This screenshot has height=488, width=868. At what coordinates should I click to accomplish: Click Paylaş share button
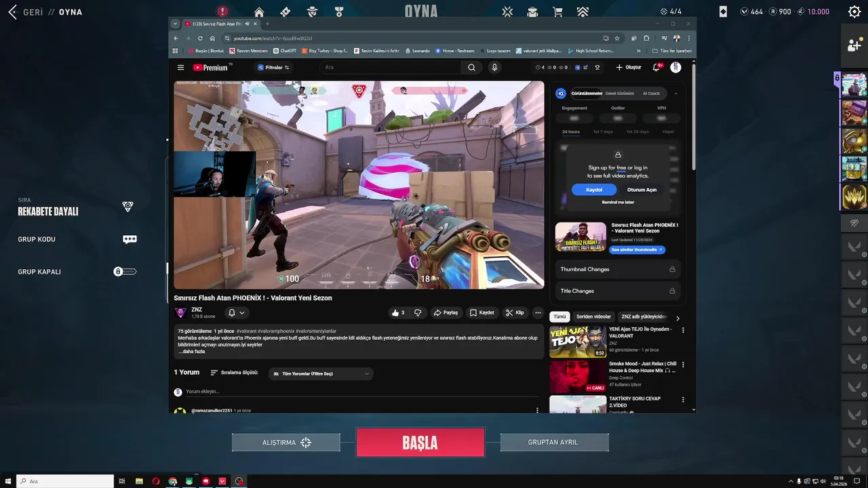click(x=447, y=312)
